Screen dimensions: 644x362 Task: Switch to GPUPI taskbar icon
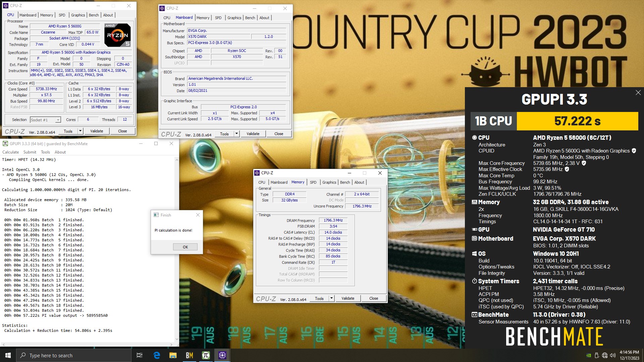(206, 355)
